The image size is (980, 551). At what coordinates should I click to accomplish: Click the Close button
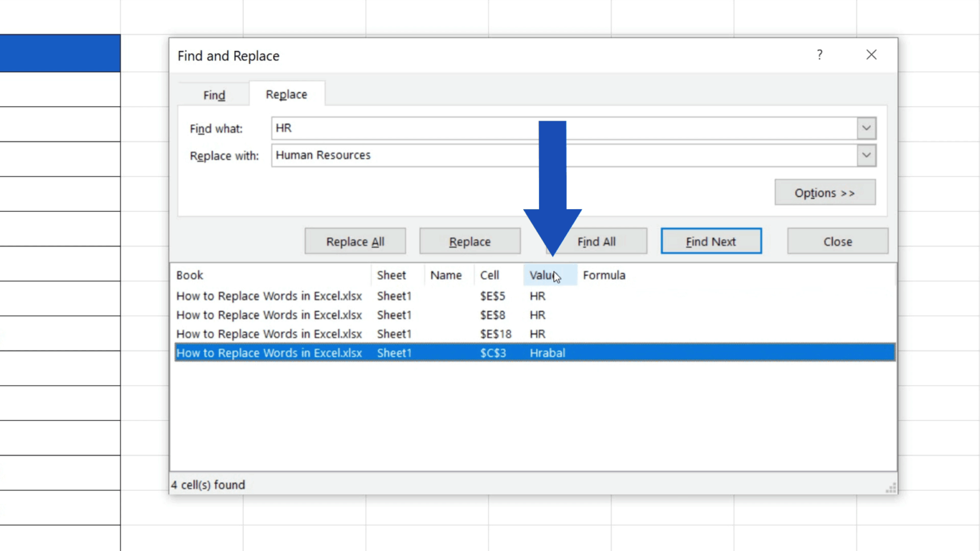[837, 241]
